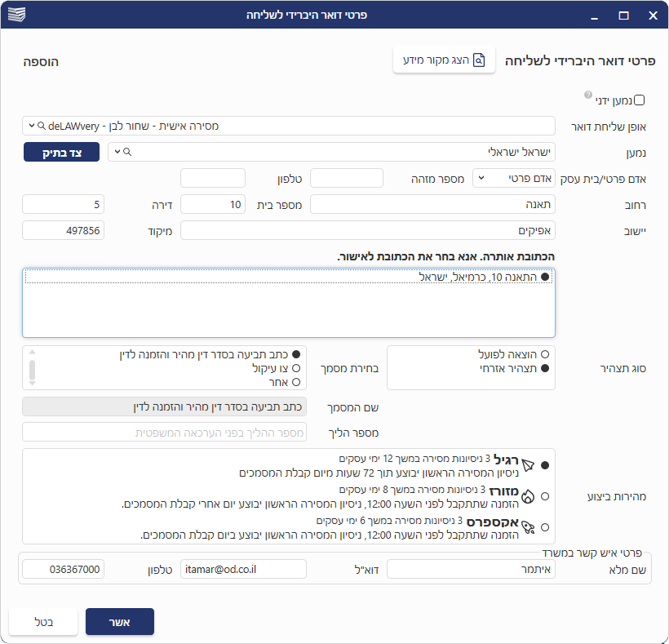Click the צד בתיק button
Viewport: 669px width, 644px height.
coord(61,153)
